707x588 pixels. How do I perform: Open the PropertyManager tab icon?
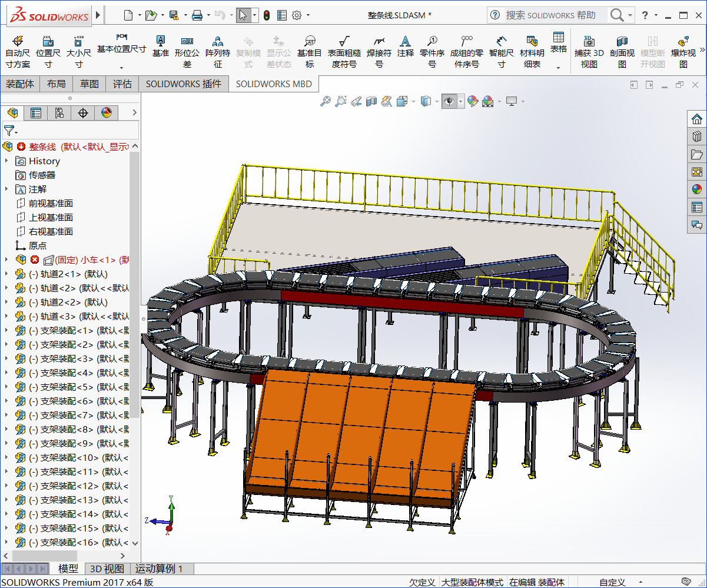(36, 112)
